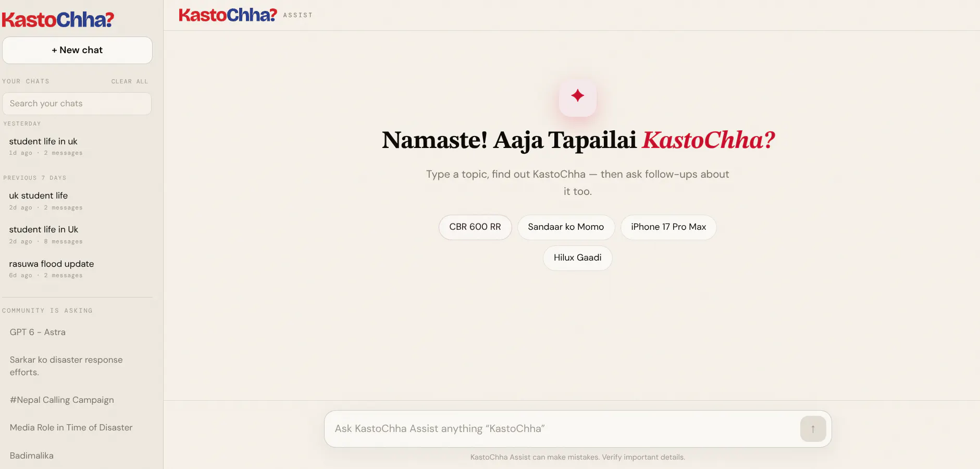
Task: Click the send arrow button
Action: (813, 429)
